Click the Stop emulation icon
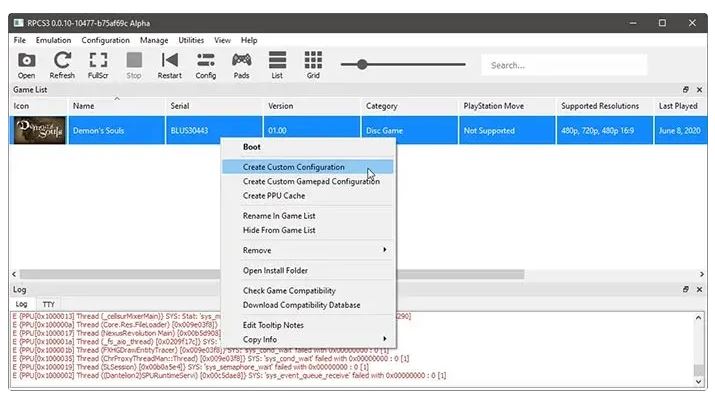The image size is (715, 410). [x=134, y=65]
